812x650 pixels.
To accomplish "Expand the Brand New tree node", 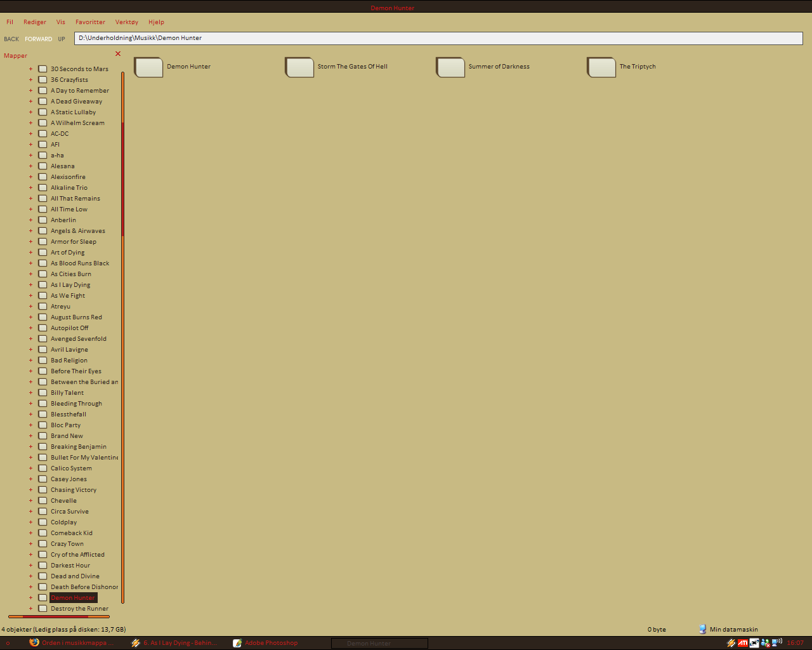I will tap(30, 435).
